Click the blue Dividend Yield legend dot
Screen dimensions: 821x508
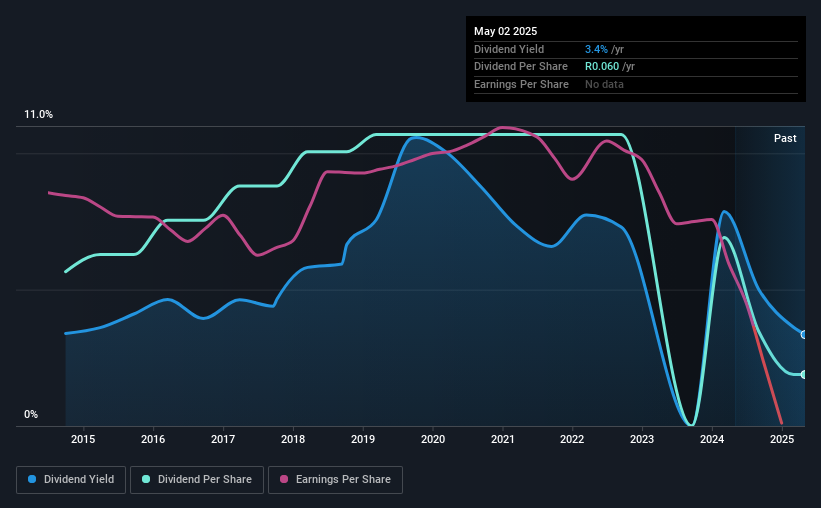pyautogui.click(x=32, y=479)
